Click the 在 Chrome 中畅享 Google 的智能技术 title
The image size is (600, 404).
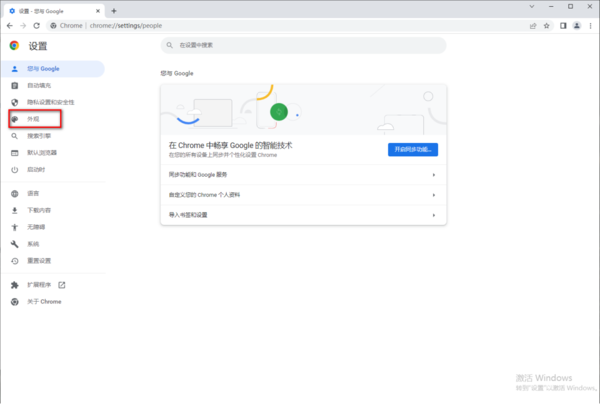pos(230,145)
